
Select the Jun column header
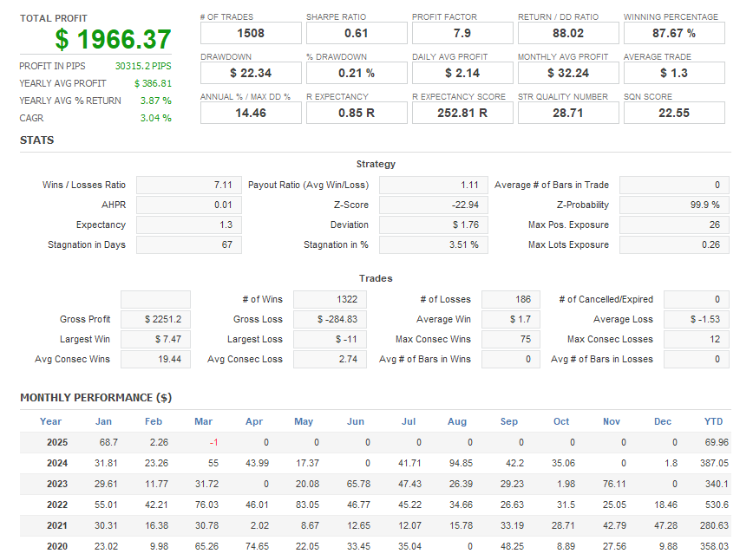click(x=356, y=421)
